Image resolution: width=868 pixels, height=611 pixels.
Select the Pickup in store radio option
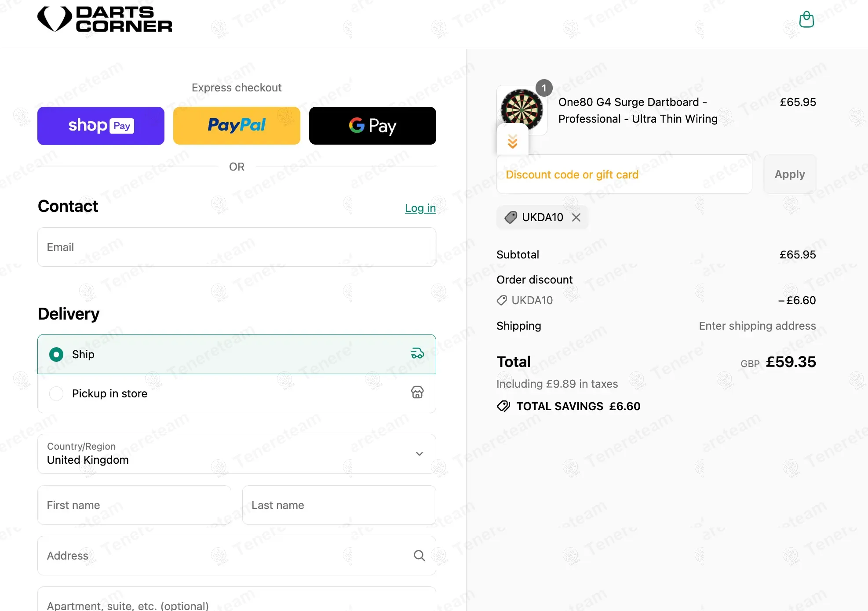click(56, 393)
